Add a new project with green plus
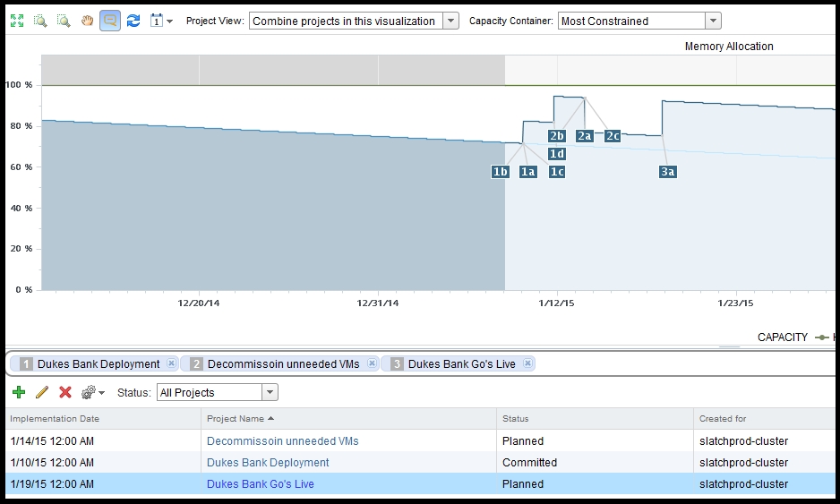This screenshot has width=840, height=504. [x=19, y=392]
